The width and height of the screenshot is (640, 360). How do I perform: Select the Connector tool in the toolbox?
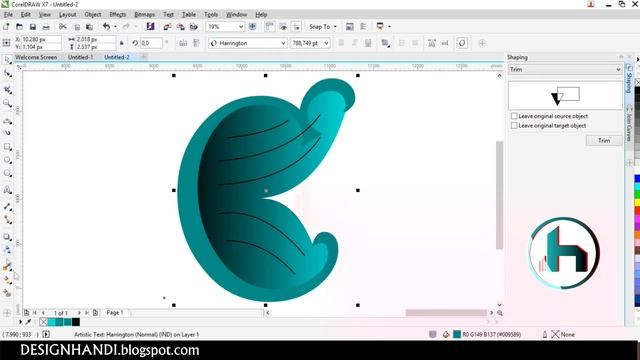coord(7,220)
